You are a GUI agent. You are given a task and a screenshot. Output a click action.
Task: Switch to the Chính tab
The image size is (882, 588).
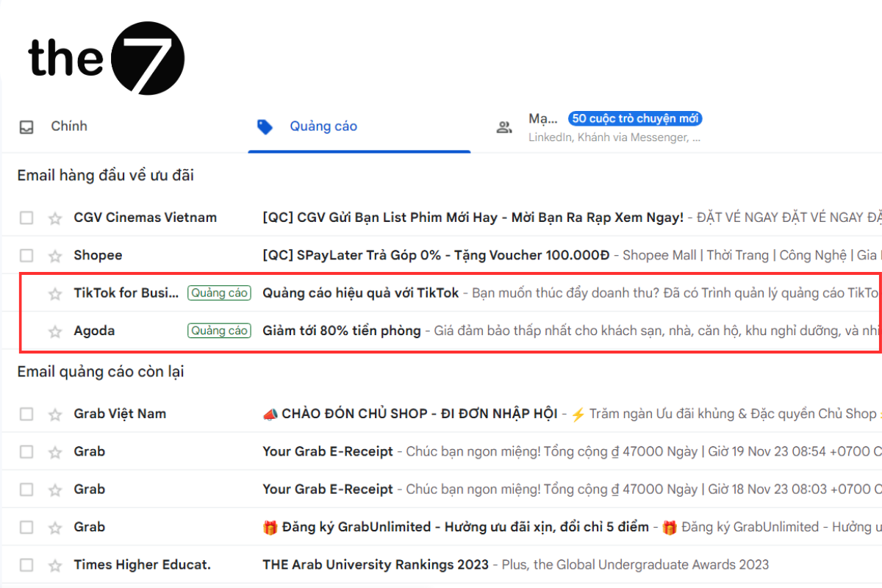click(69, 126)
